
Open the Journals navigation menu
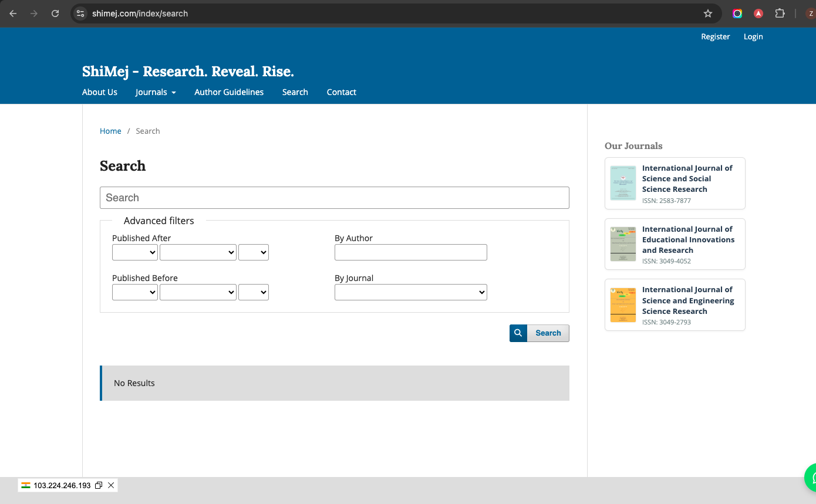tap(156, 92)
